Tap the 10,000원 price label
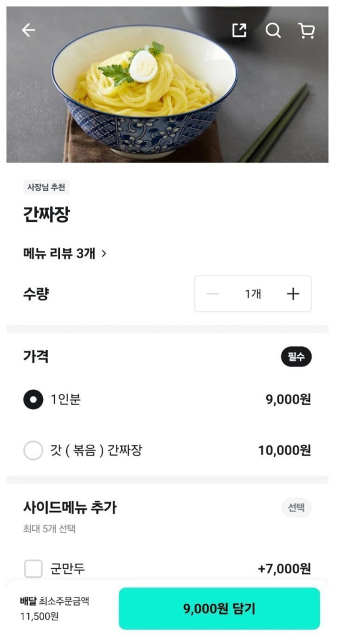Image resolution: width=340 pixels, height=644 pixels. tap(284, 450)
